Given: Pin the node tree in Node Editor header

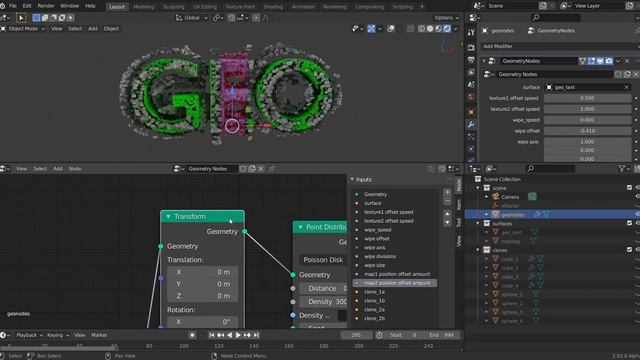Looking at the screenshot, I should (x=272, y=169).
